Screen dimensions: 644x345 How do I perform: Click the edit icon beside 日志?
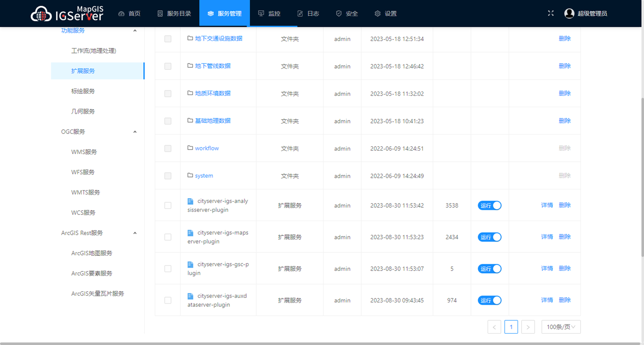300,13
